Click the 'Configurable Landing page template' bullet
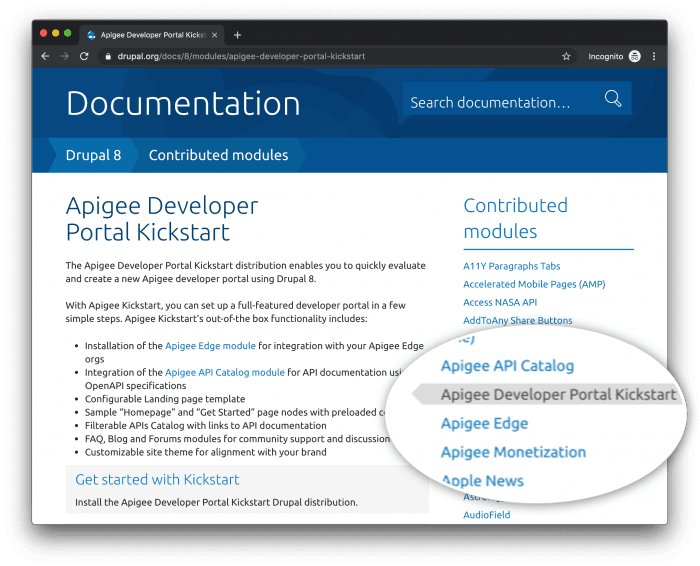Screen dimensions: 700x566 coord(165,399)
